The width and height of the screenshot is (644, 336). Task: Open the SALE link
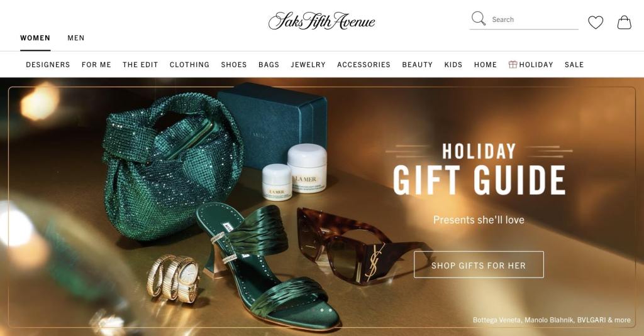574,65
